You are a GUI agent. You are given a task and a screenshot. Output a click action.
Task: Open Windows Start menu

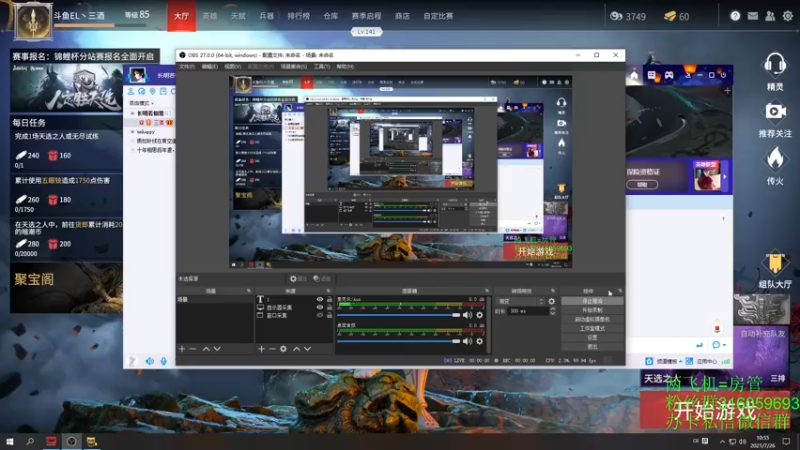point(10,441)
